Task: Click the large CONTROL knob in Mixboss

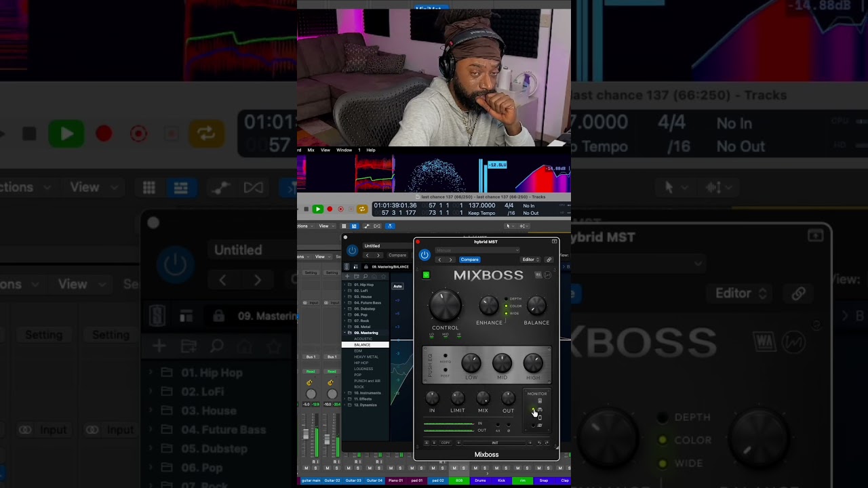Action: pyautogui.click(x=446, y=306)
